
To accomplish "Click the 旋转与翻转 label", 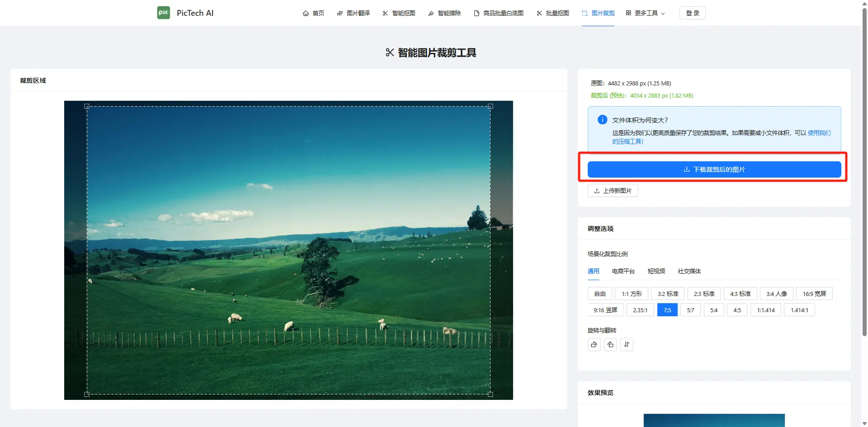I will tap(602, 330).
